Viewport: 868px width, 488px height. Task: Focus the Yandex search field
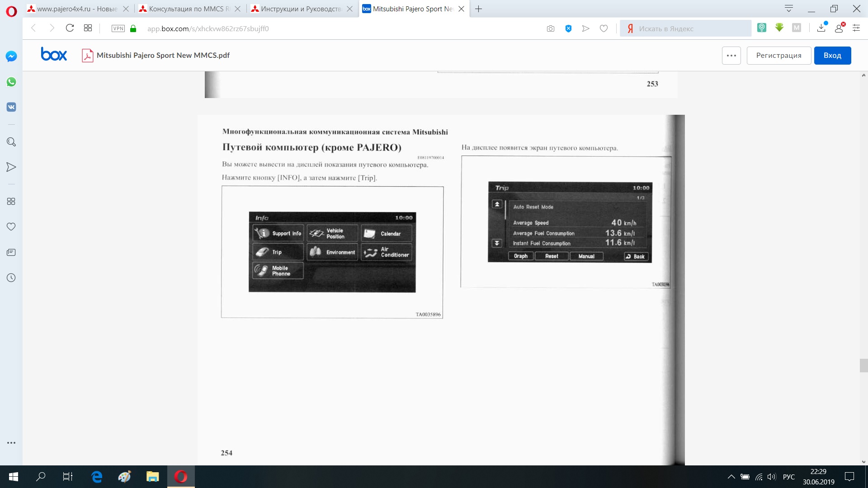(687, 28)
